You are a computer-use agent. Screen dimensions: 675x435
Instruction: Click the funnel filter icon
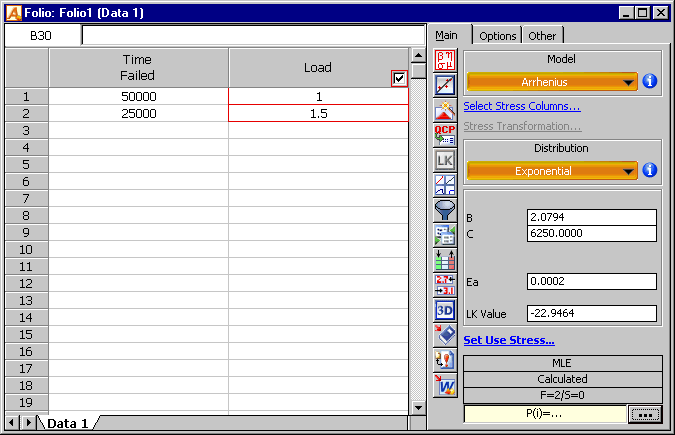(x=445, y=210)
